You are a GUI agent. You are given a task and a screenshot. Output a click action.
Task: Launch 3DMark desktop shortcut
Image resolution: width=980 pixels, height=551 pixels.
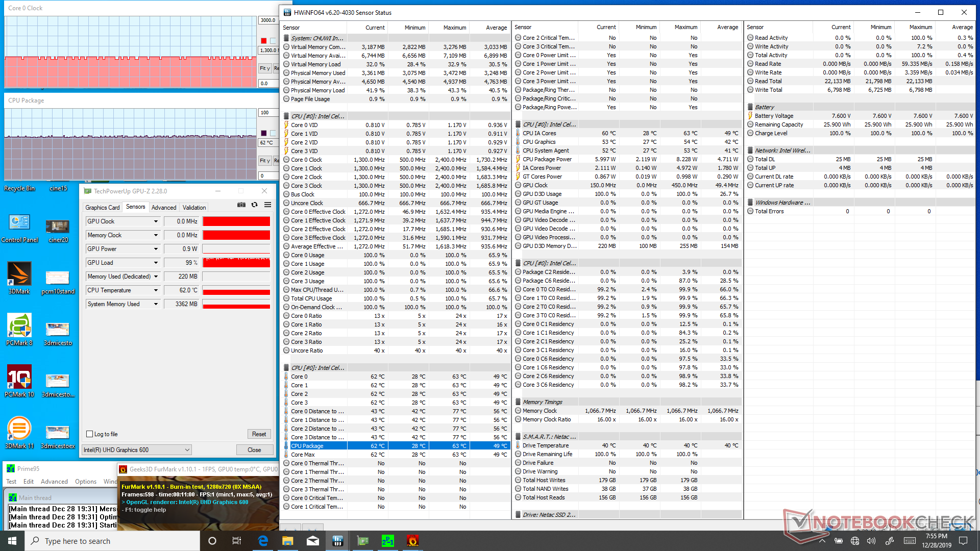pyautogui.click(x=19, y=278)
